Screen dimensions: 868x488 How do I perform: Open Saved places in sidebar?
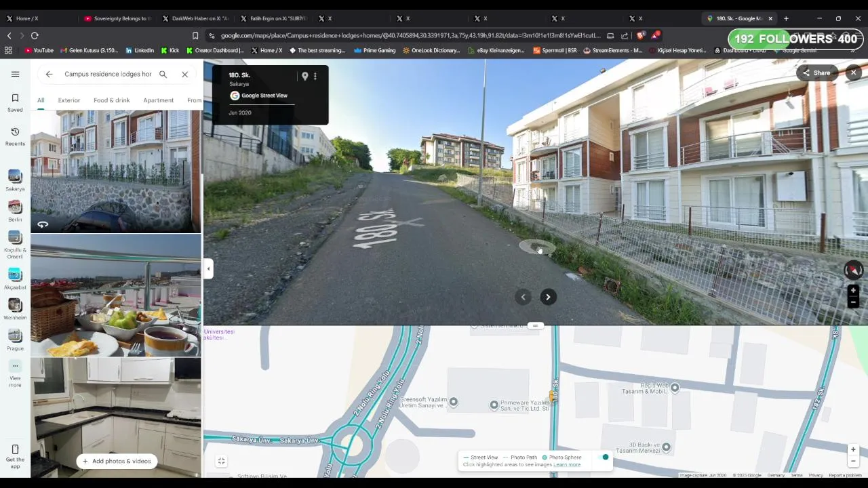click(x=15, y=102)
